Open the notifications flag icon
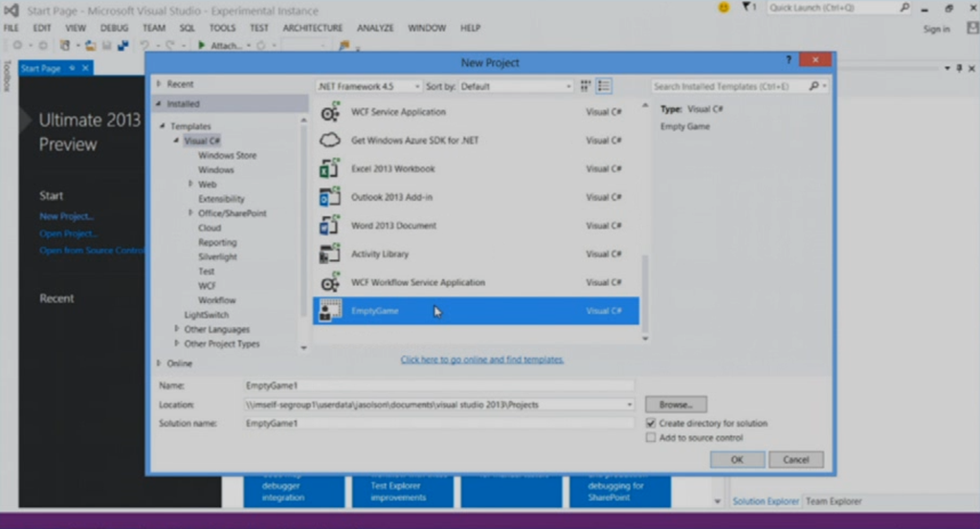Image resolution: width=980 pixels, height=529 pixels. 748,8
